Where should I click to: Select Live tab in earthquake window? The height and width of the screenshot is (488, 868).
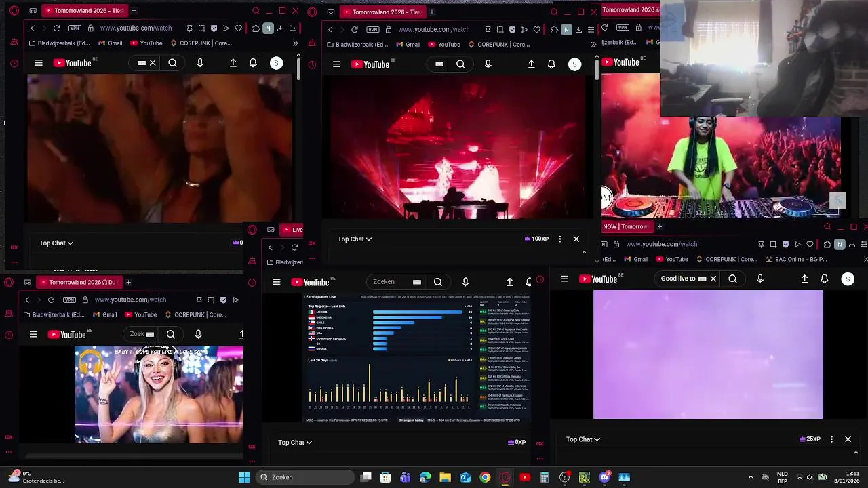point(293,230)
